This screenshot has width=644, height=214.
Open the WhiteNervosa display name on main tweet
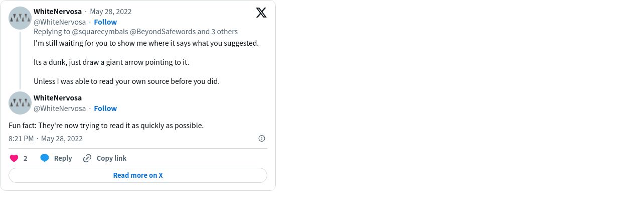pos(58,98)
